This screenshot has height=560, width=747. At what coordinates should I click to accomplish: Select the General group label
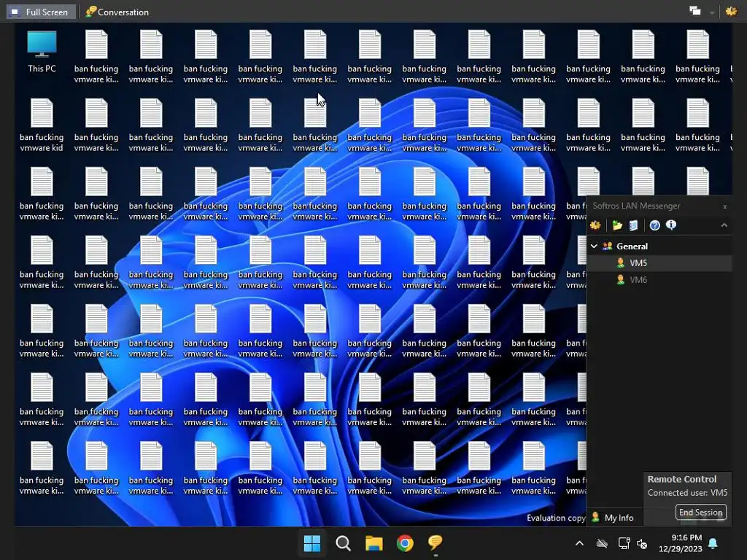click(632, 246)
